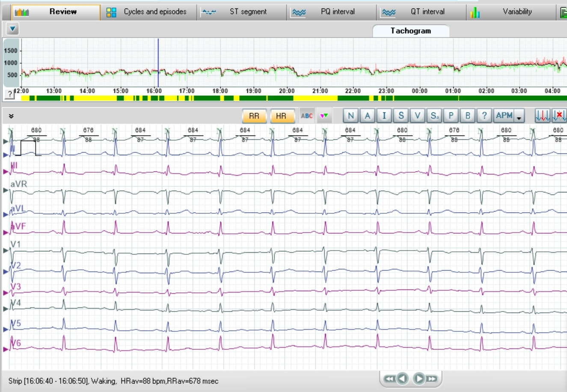
Task: Mark beat as unknown with the ? button
Action: 484,115
